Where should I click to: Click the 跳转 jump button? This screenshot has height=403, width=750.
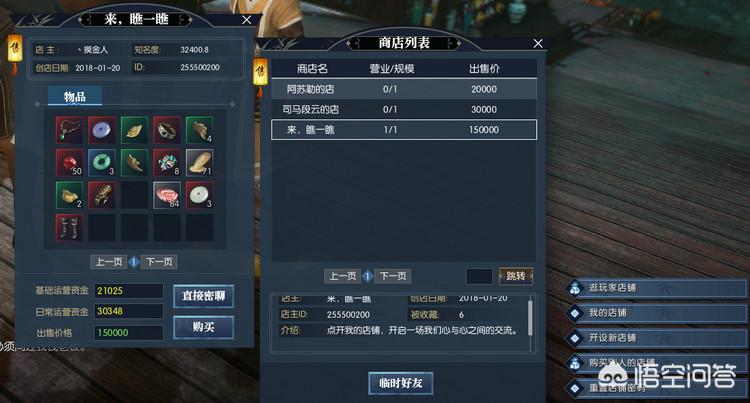[x=516, y=276]
